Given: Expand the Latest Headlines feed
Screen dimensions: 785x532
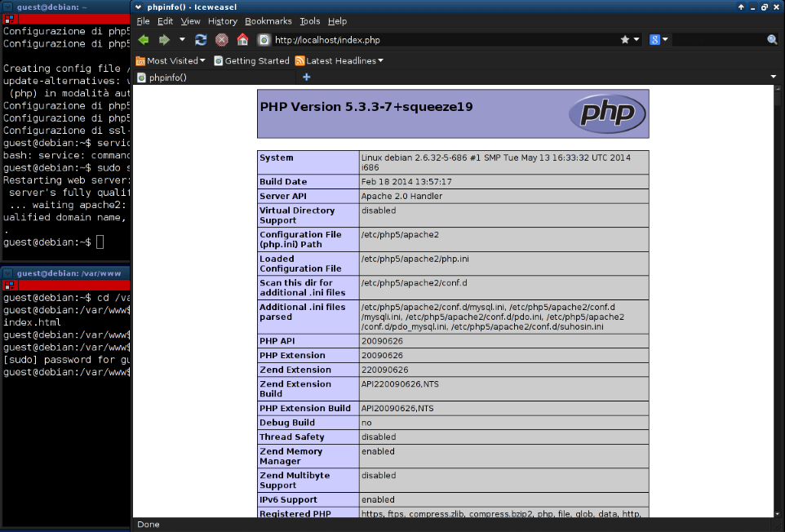Looking at the screenshot, I should 339,60.
